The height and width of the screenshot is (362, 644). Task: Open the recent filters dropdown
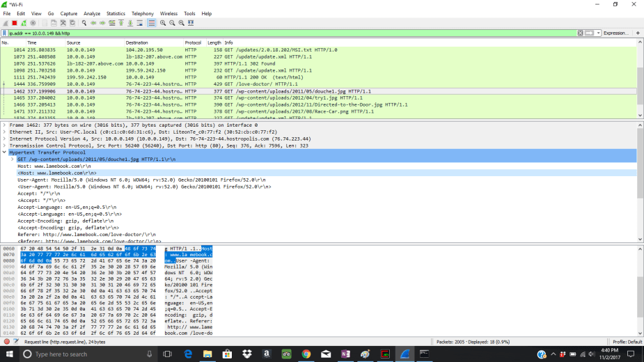coord(599,33)
